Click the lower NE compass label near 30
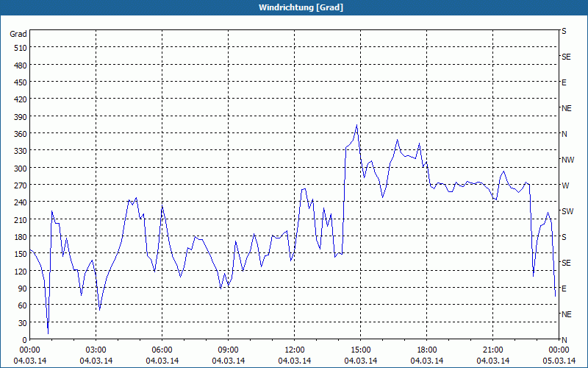Screen dimensions: 588x368 click(x=567, y=314)
